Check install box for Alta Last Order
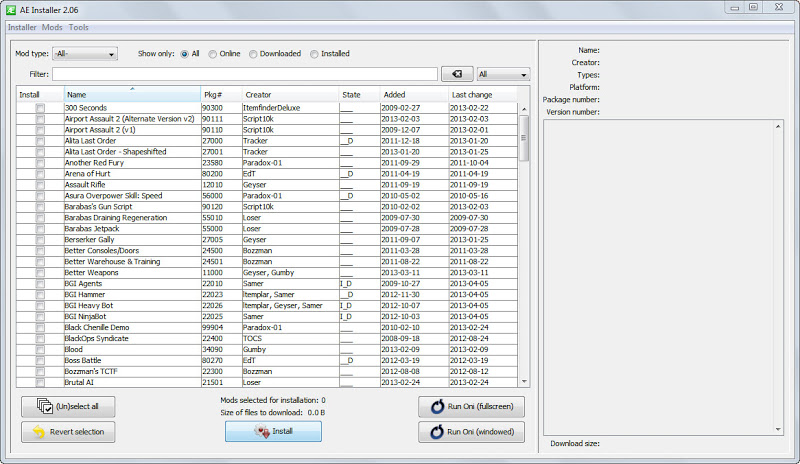 coord(40,141)
